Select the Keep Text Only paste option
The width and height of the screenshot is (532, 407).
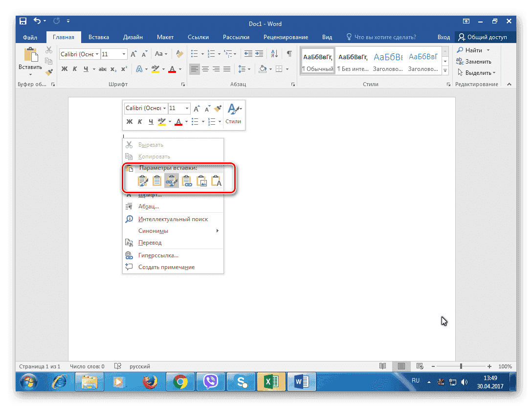216,181
